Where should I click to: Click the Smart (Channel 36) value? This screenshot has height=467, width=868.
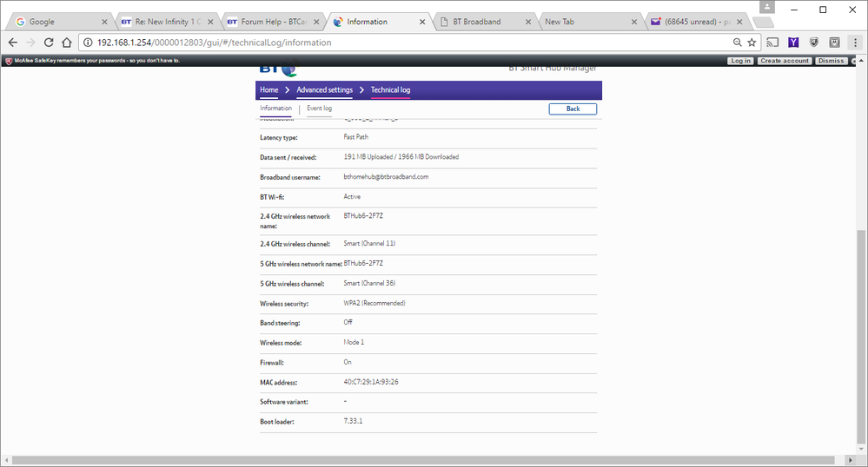coord(369,283)
